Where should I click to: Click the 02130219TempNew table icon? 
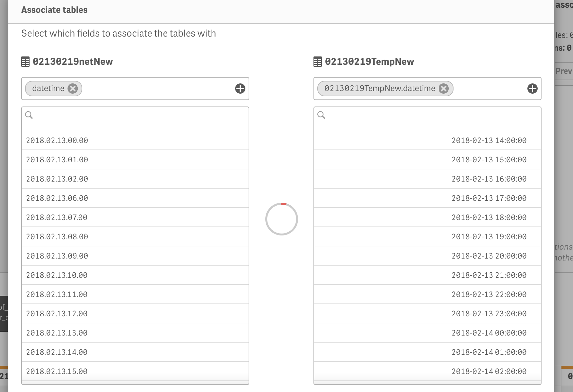[318, 62]
